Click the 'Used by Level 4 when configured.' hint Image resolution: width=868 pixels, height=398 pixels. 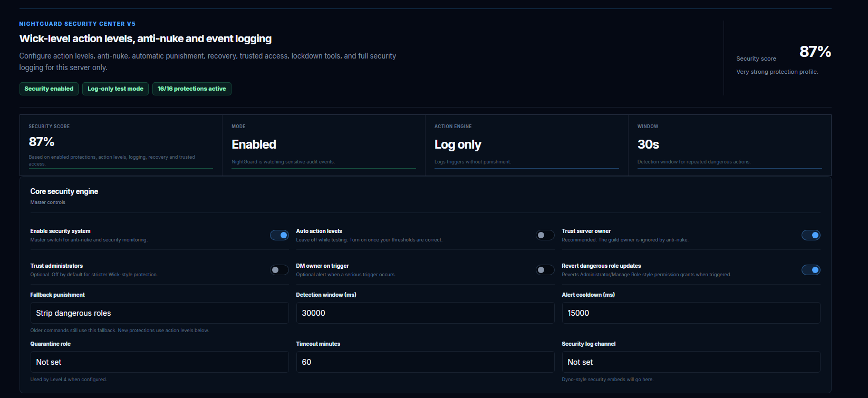[69, 380]
